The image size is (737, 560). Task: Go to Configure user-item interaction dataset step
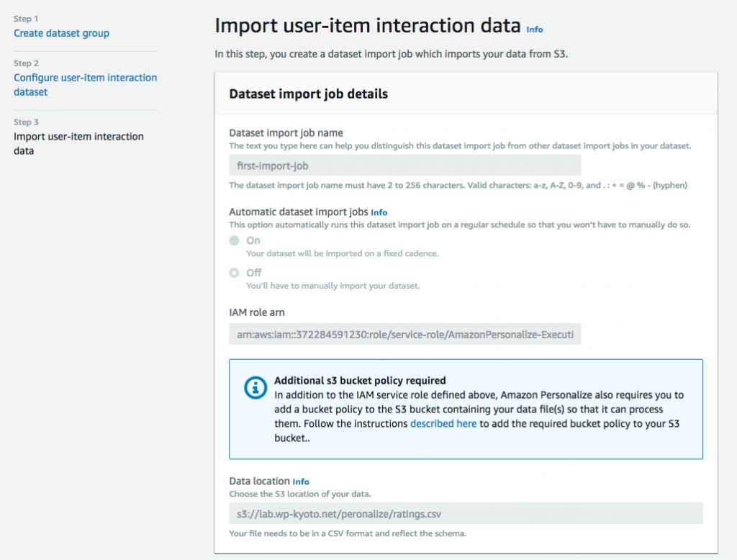(85, 85)
